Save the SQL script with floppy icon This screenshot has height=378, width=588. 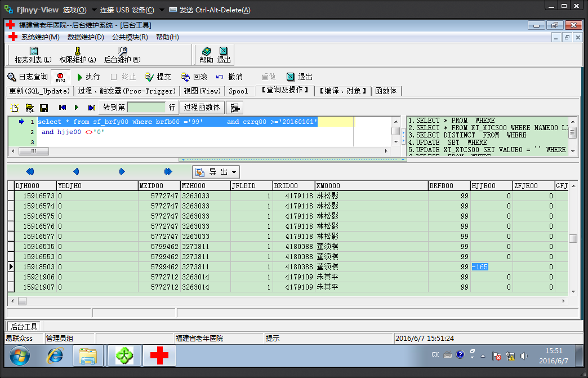[x=44, y=108]
